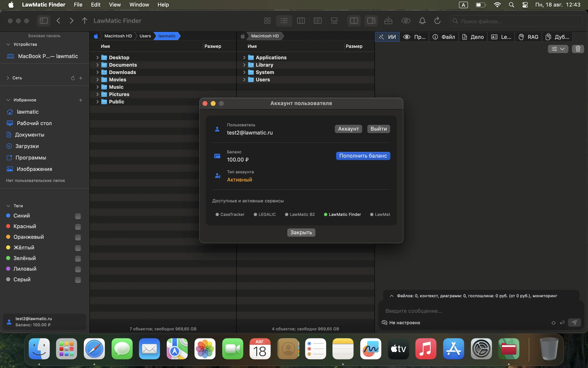Switch to icon grid view
The width and height of the screenshot is (588, 368).
tap(267, 21)
